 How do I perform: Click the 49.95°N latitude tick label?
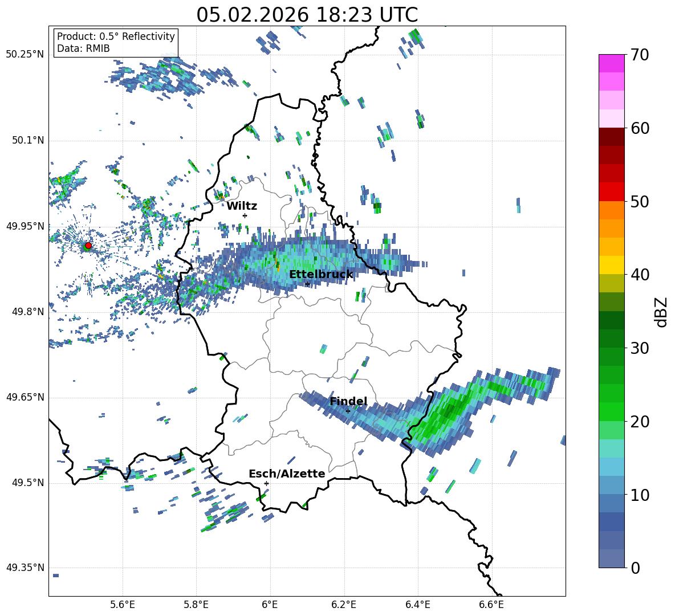pyautogui.click(x=25, y=226)
